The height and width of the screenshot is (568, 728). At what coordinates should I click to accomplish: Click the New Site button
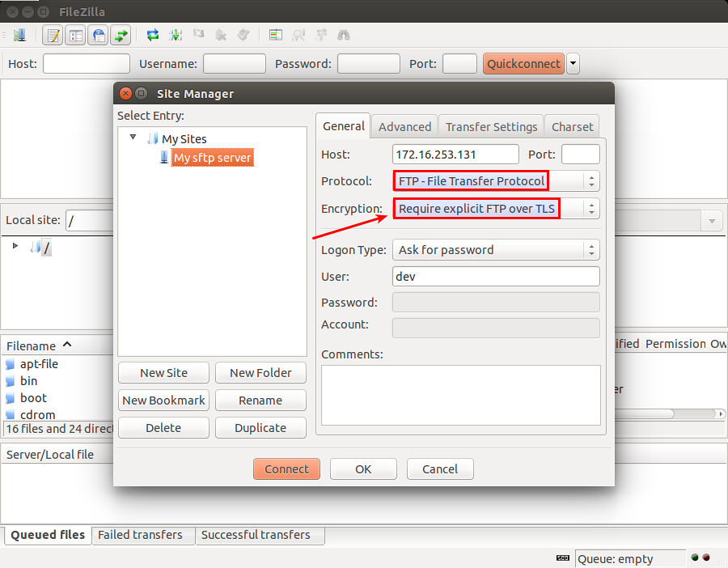click(x=164, y=373)
